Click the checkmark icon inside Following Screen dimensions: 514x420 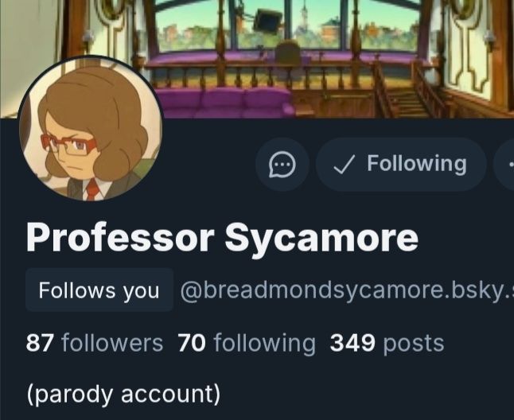(344, 165)
